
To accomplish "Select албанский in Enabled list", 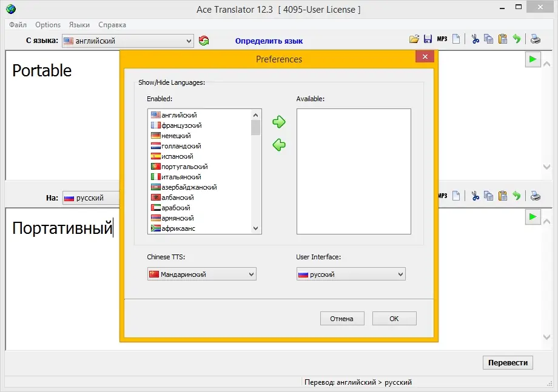I will tap(200, 198).
